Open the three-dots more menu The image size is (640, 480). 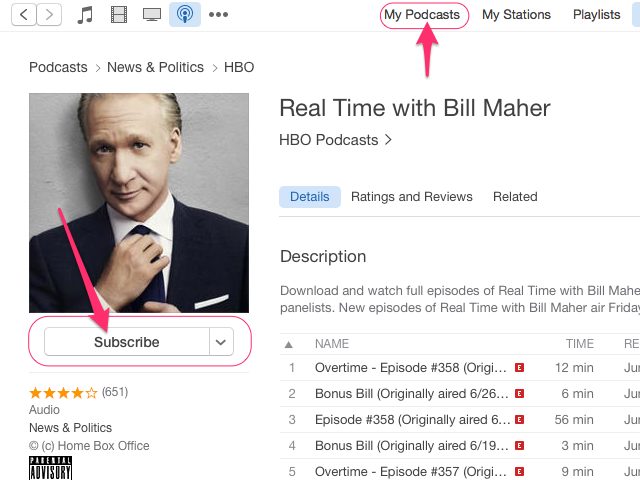(218, 15)
